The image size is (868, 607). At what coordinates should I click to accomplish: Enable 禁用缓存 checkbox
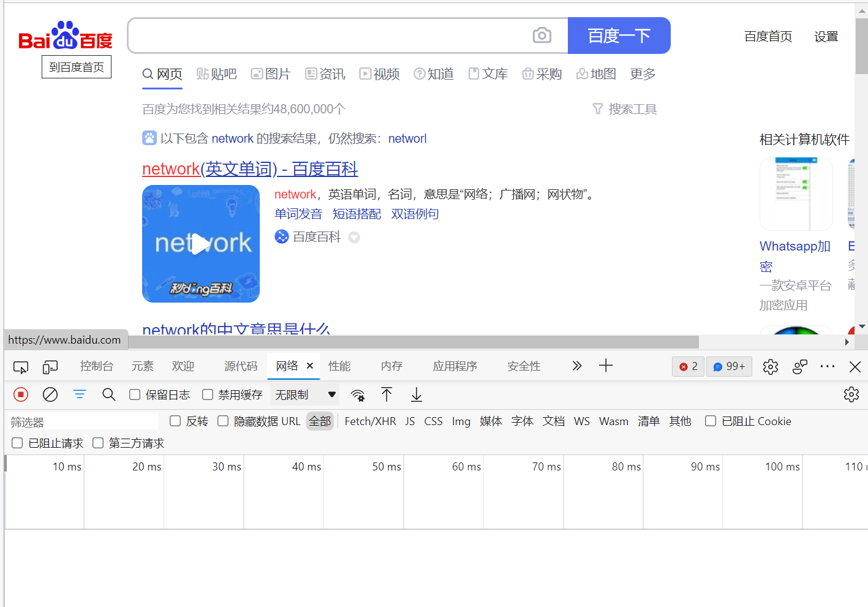pos(208,394)
